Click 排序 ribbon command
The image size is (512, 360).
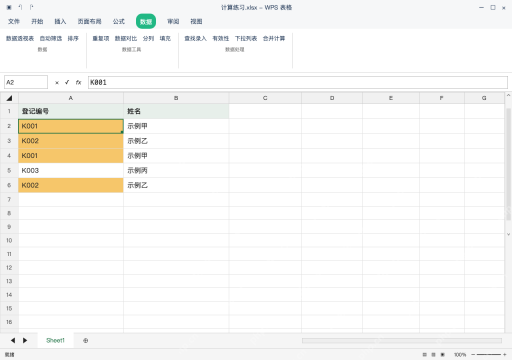73,38
